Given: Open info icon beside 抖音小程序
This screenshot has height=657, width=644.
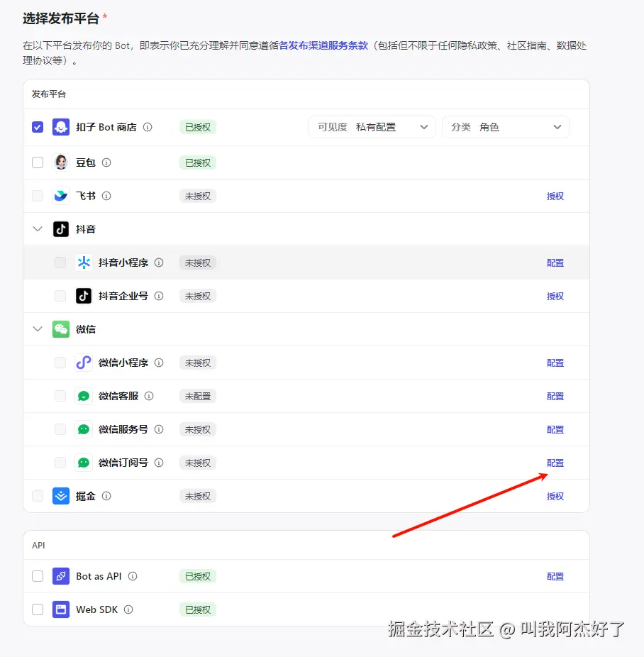Looking at the screenshot, I should pos(159,263).
